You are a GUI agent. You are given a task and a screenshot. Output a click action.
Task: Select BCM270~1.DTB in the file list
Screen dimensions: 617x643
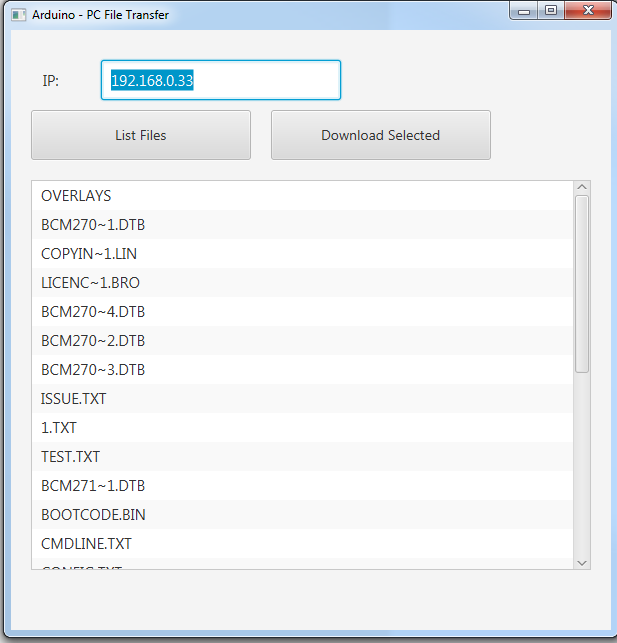click(x=302, y=225)
